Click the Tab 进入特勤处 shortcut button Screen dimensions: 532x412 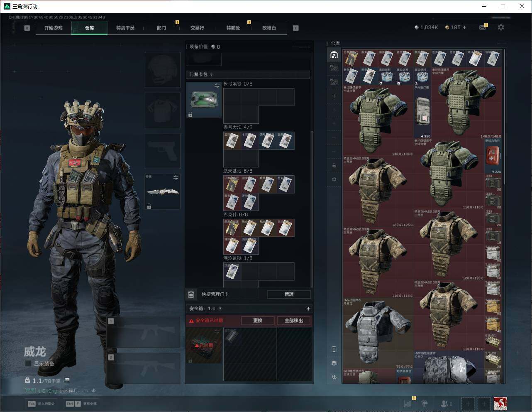tap(41, 404)
